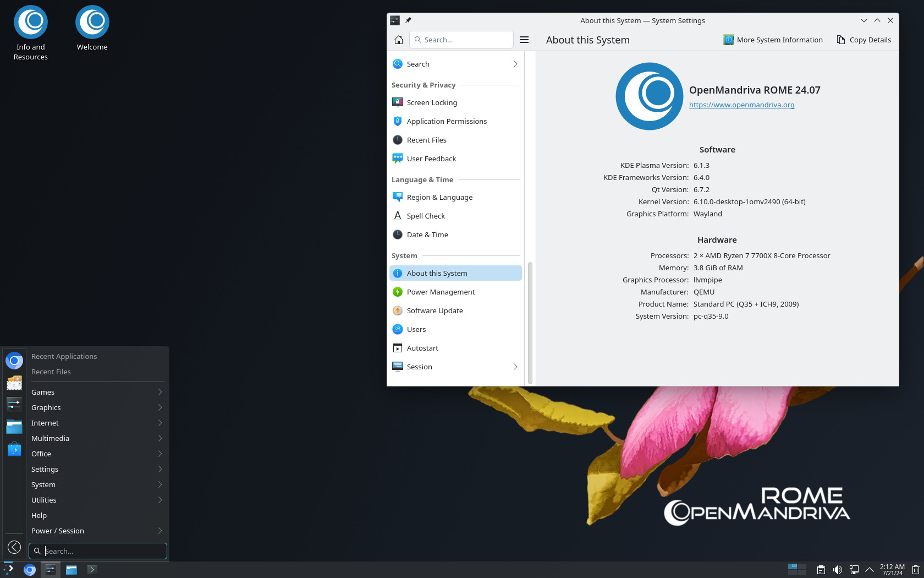Viewport: 924px width, 578px height.
Task: Open the hamburger menu in System Settings
Action: [x=524, y=40]
